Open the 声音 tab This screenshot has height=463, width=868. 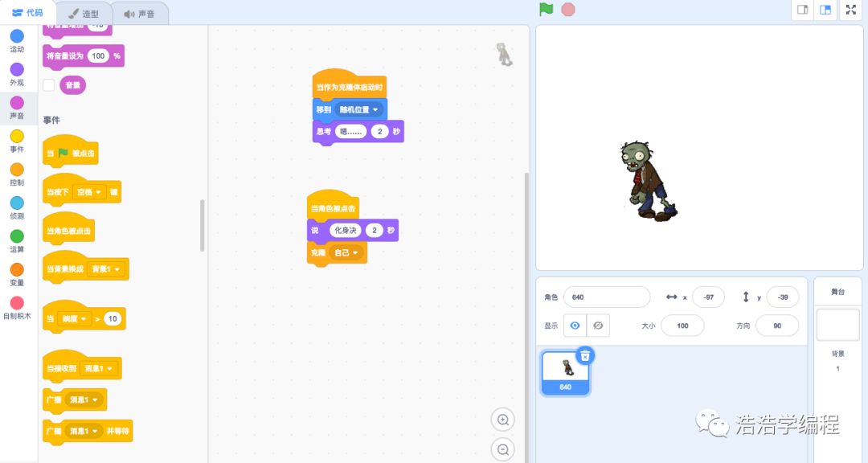point(140,14)
